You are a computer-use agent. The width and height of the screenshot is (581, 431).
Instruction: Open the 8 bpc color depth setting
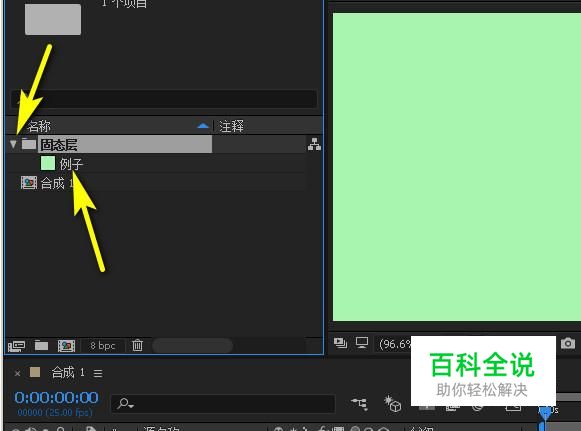103,346
